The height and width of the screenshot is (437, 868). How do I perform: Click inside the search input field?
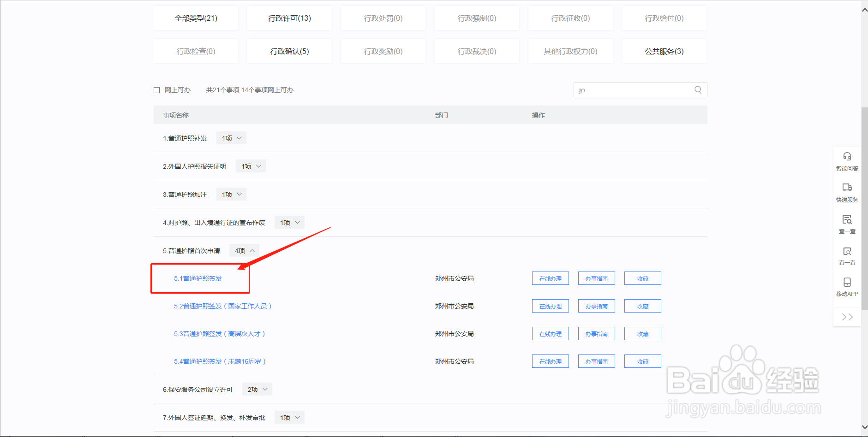click(x=632, y=90)
